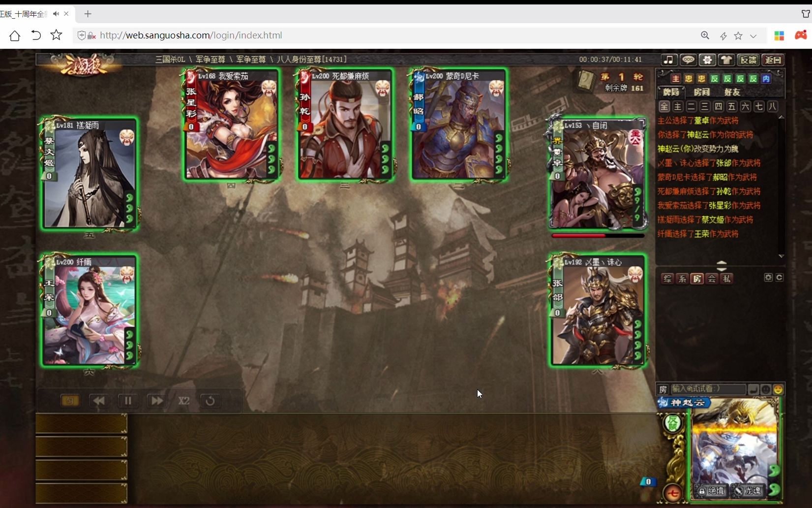The height and width of the screenshot is (508, 812).
Task: Select the 综 chat channel tab
Action: (x=667, y=279)
